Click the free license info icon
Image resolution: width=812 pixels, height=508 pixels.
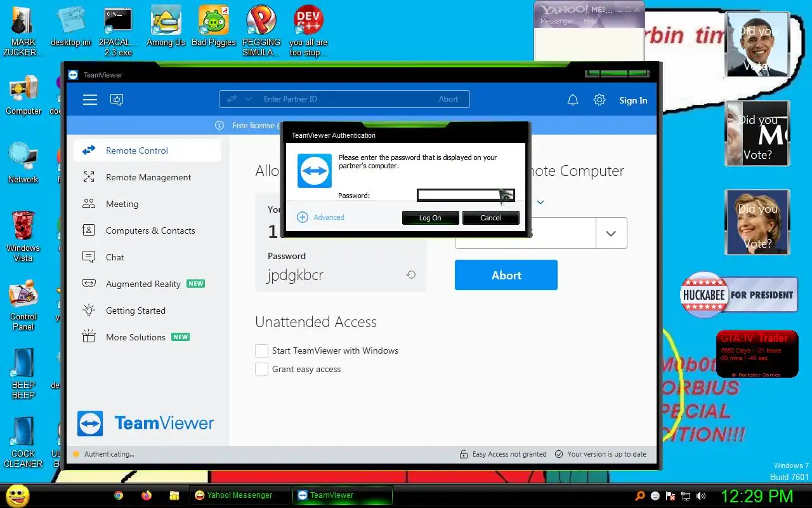[x=219, y=125]
